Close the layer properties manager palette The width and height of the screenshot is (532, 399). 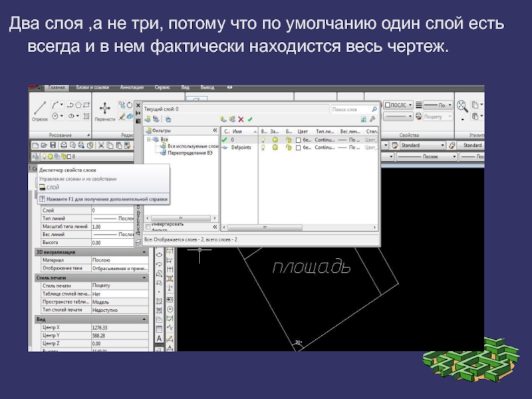click(x=138, y=105)
